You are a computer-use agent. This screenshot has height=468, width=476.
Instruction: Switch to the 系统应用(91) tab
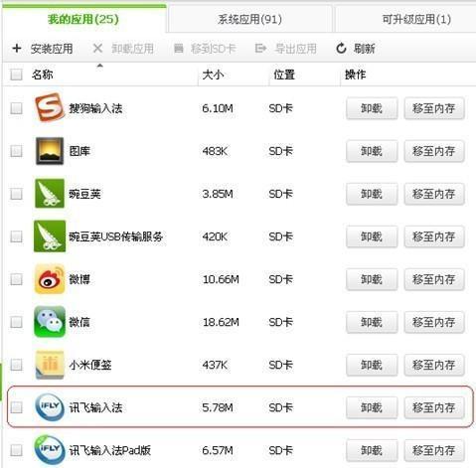point(249,19)
